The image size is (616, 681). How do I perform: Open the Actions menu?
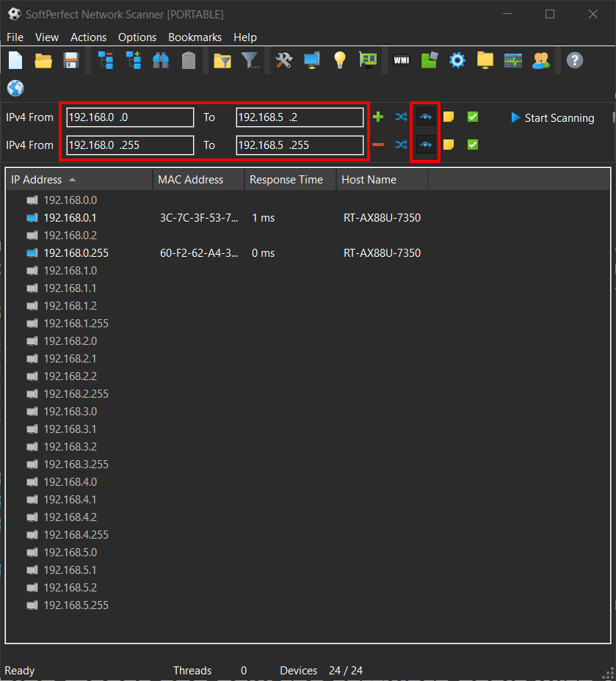89,37
